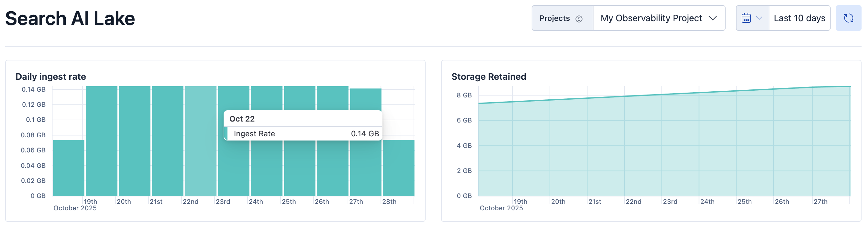
Task: Click the refresh icon button
Action: point(848,18)
